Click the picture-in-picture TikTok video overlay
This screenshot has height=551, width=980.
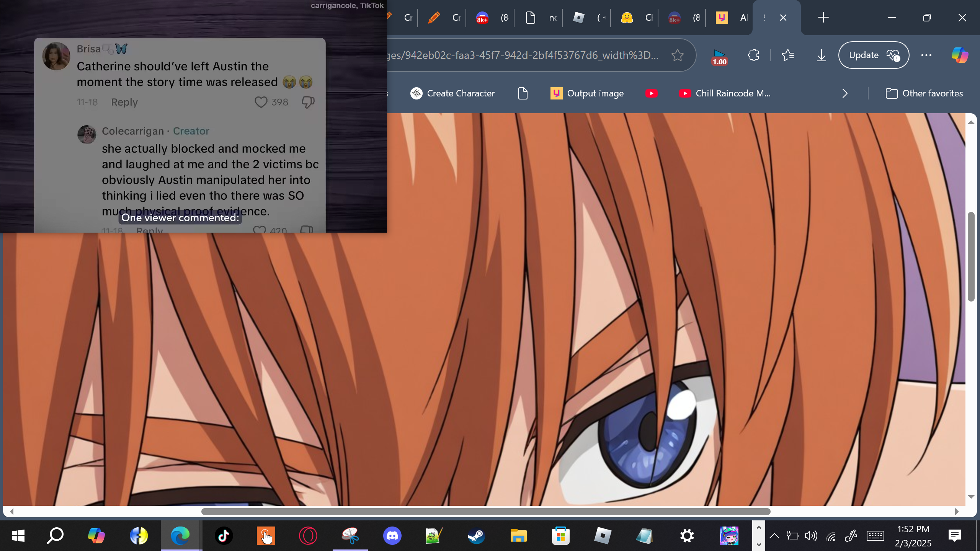pos(193,116)
